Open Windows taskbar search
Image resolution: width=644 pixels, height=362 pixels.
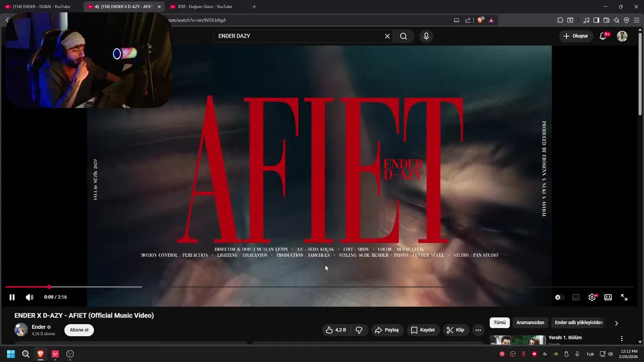(26, 354)
